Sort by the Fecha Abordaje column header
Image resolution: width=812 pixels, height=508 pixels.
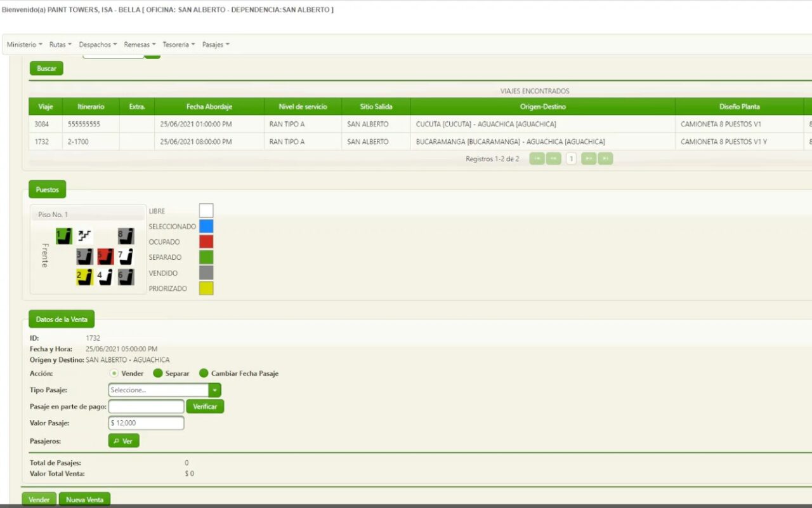pyautogui.click(x=209, y=107)
